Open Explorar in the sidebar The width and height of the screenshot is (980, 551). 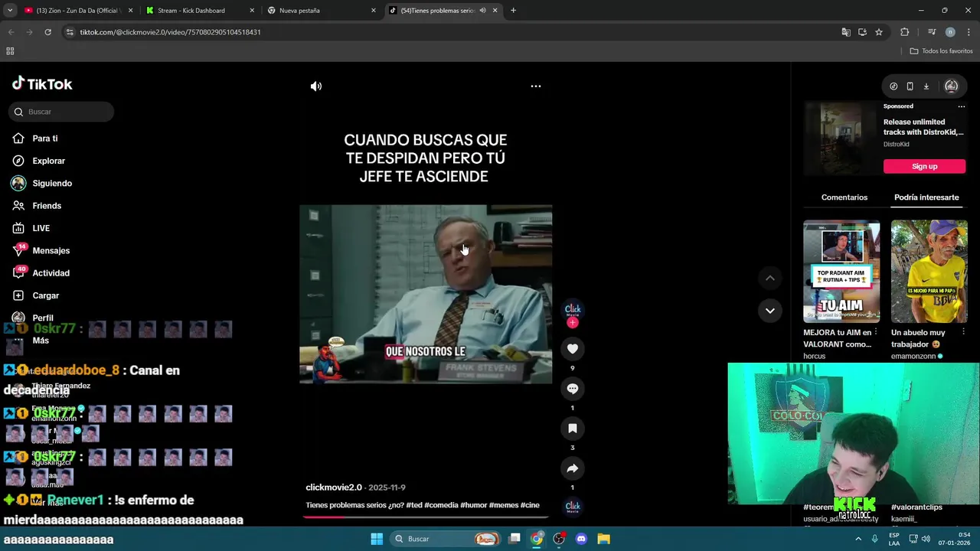coord(48,161)
